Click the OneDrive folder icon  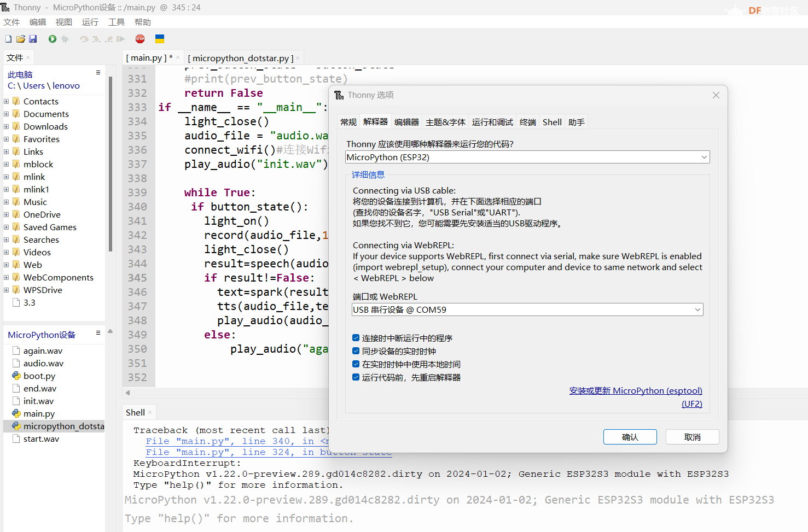tap(16, 214)
